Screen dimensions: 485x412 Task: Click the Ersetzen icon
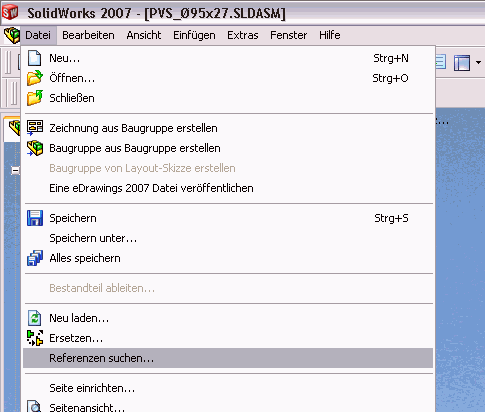click(x=35, y=338)
